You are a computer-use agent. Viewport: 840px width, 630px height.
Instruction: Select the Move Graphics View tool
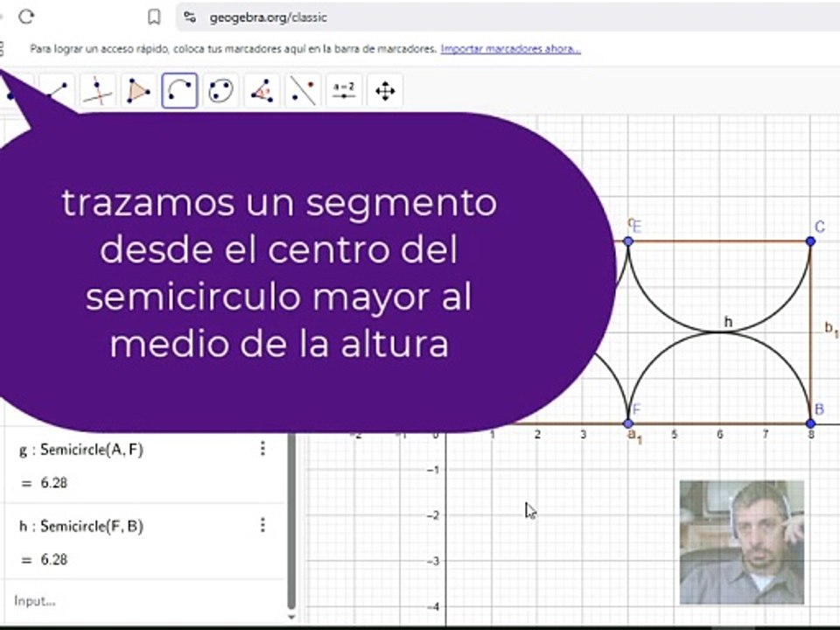point(385,90)
